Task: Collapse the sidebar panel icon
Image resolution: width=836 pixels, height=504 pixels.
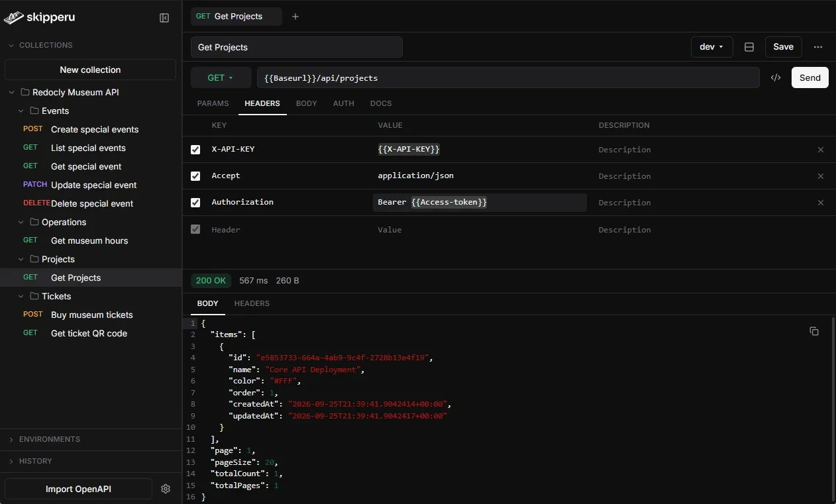Action: [x=164, y=18]
